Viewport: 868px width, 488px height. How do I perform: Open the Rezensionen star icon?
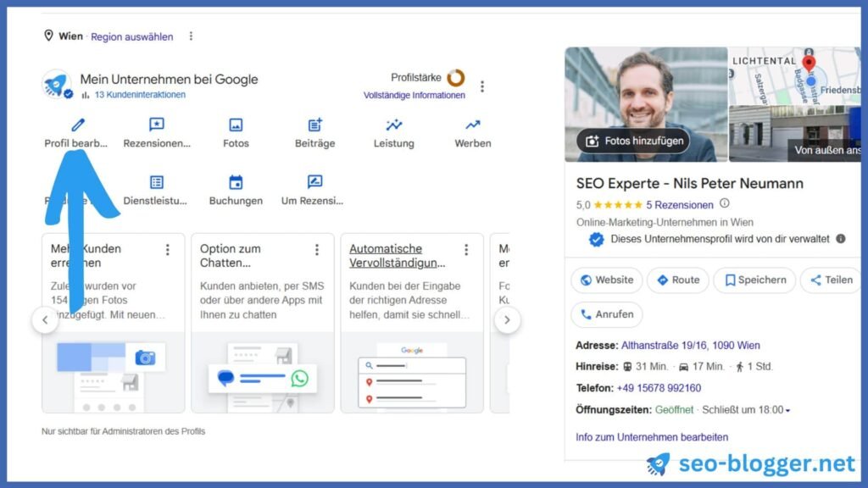click(157, 125)
